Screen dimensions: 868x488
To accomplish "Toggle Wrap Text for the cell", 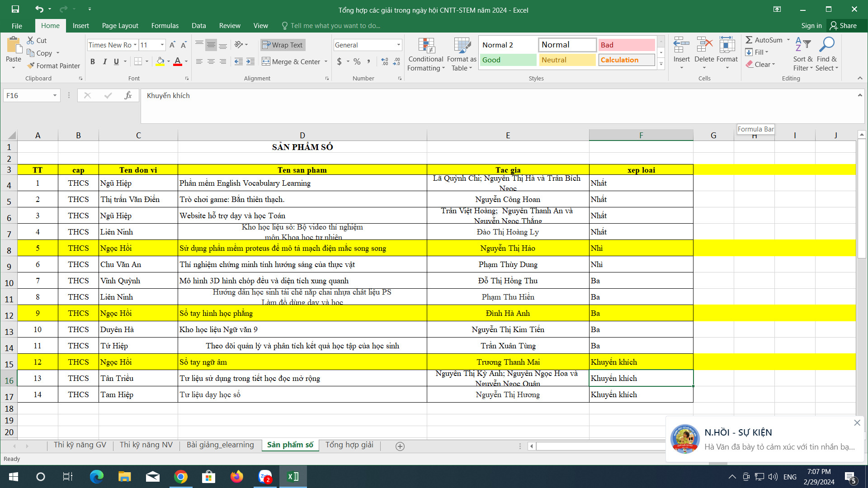I will 283,45.
